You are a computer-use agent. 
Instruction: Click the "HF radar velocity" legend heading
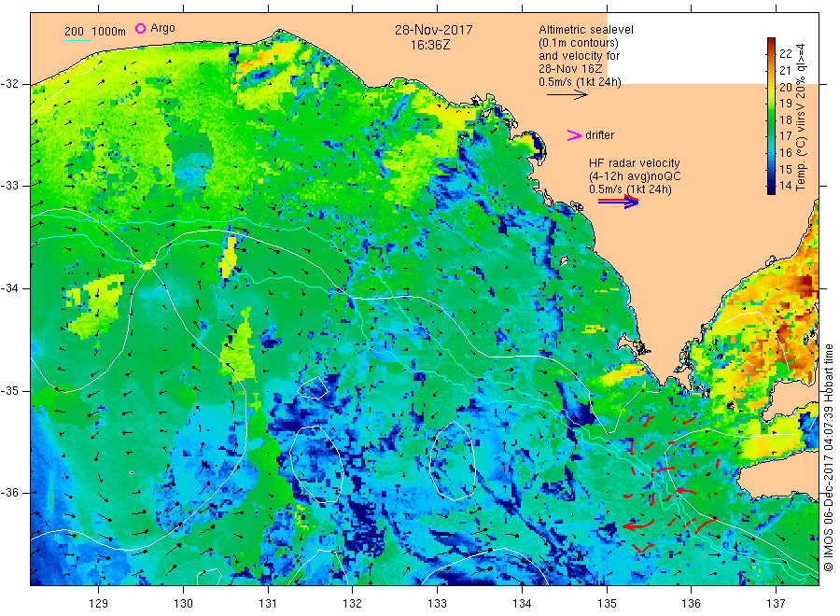[x=635, y=162]
